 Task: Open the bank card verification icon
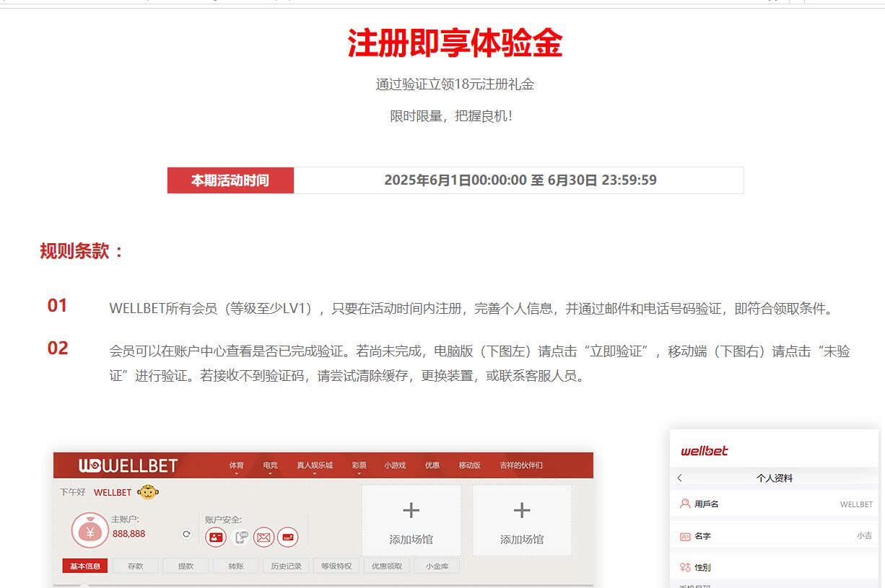pos(287,537)
